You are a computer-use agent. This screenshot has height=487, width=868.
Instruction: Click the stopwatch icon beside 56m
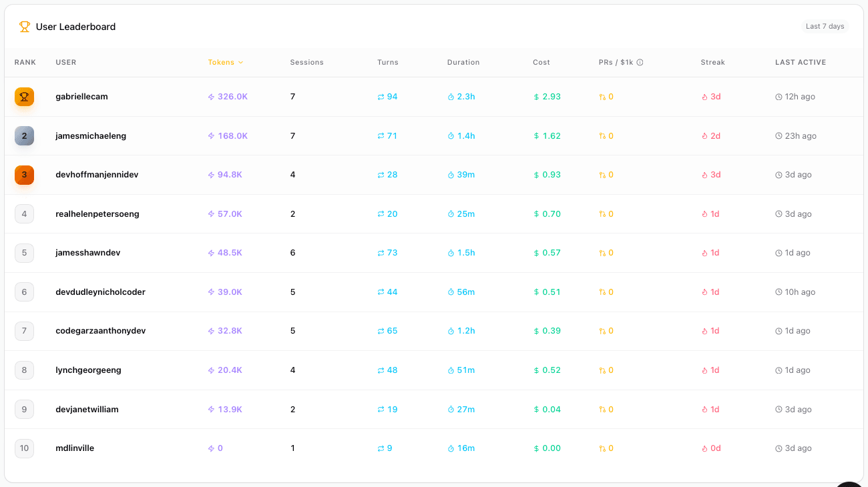(x=451, y=292)
